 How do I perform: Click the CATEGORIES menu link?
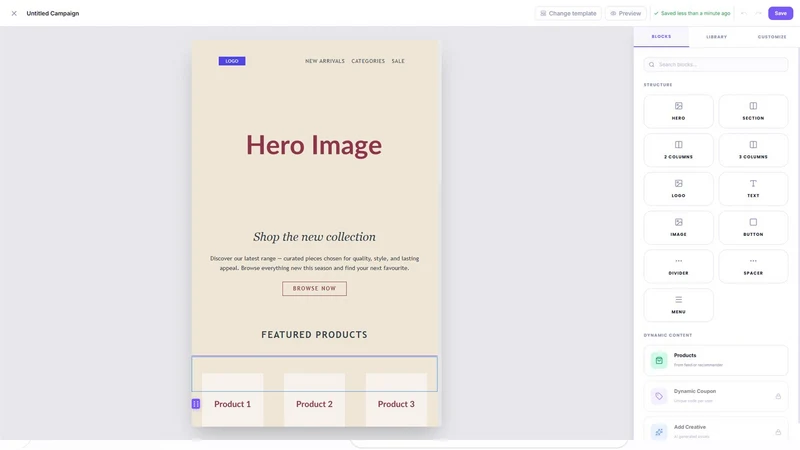(368, 61)
